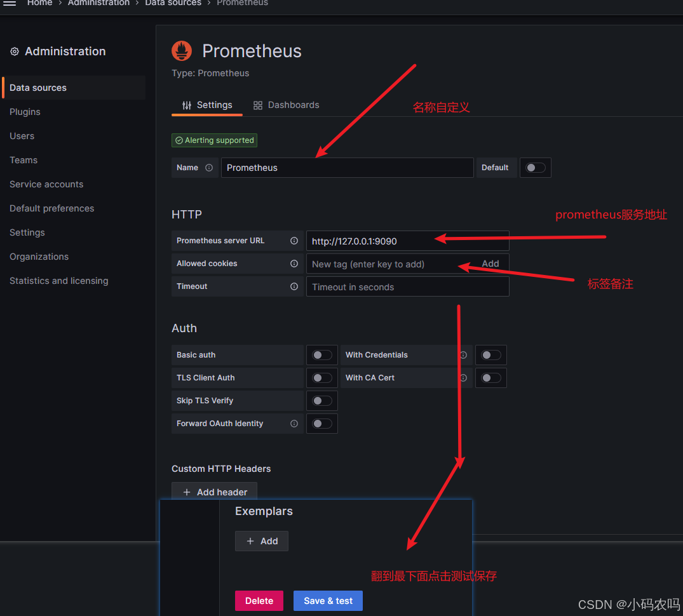
Task: Open the Users administration page
Action: coord(22,136)
